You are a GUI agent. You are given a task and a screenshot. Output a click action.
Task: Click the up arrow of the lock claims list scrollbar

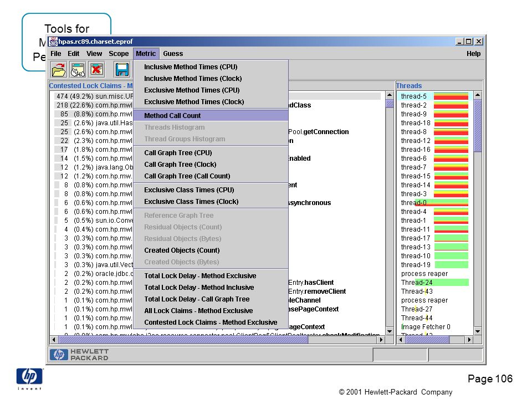click(390, 95)
